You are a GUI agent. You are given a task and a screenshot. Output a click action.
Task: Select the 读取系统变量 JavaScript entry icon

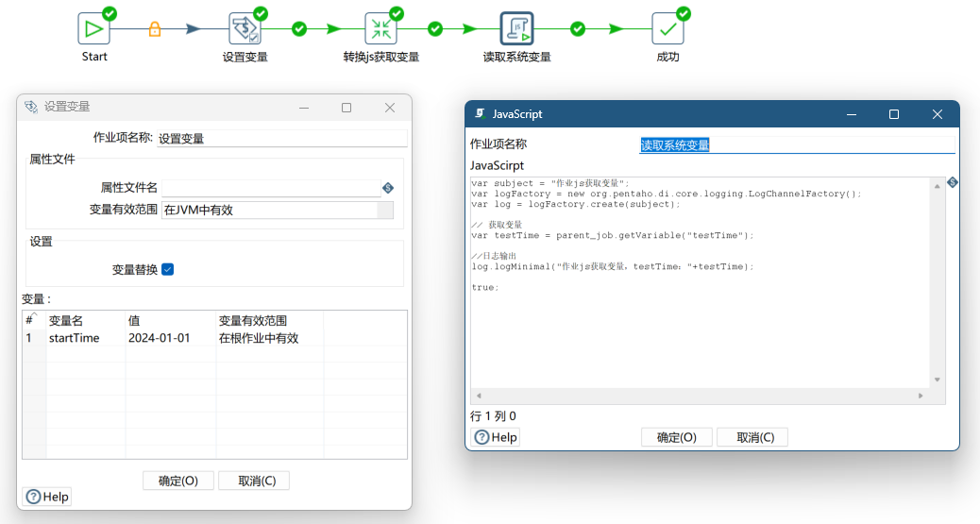pyautogui.click(x=516, y=28)
